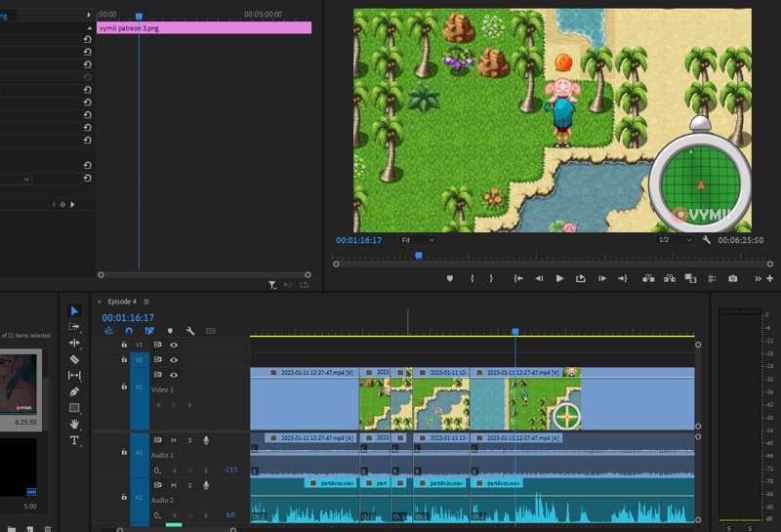This screenshot has width=781, height=532.
Task: Go to In point in Program monitor
Action: coord(518,278)
